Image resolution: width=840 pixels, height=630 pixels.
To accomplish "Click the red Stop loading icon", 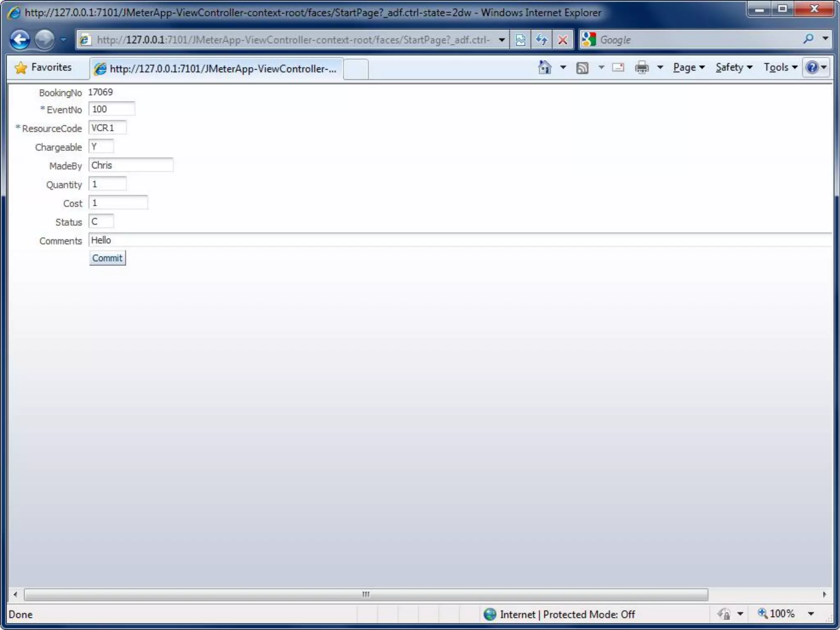I will pos(563,40).
